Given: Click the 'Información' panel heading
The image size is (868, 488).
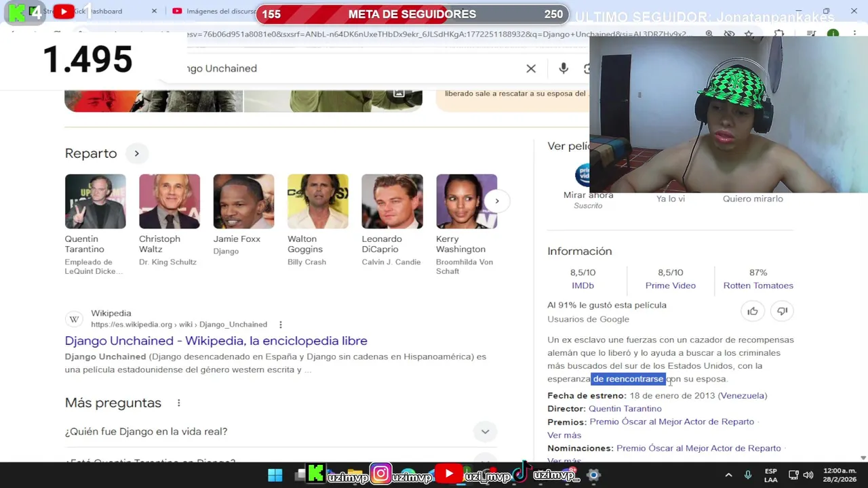Looking at the screenshot, I should (580, 251).
